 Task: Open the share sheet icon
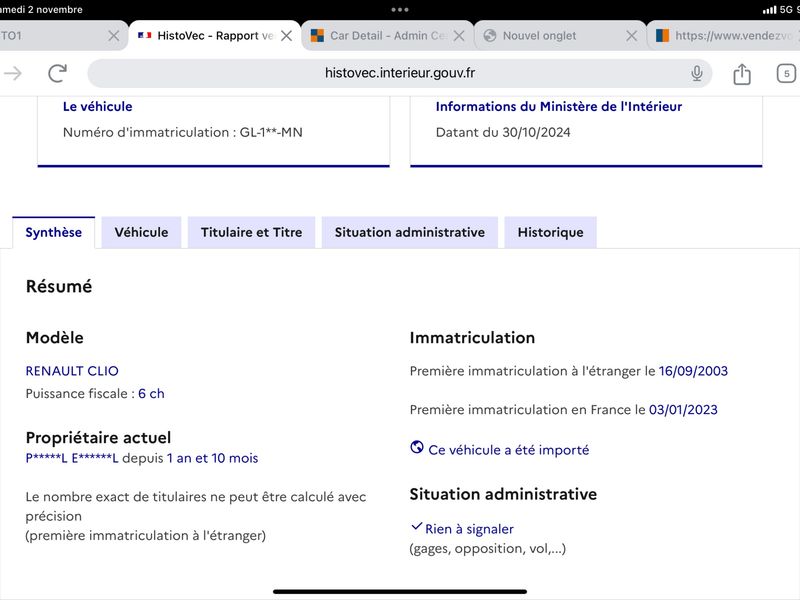pyautogui.click(x=742, y=74)
